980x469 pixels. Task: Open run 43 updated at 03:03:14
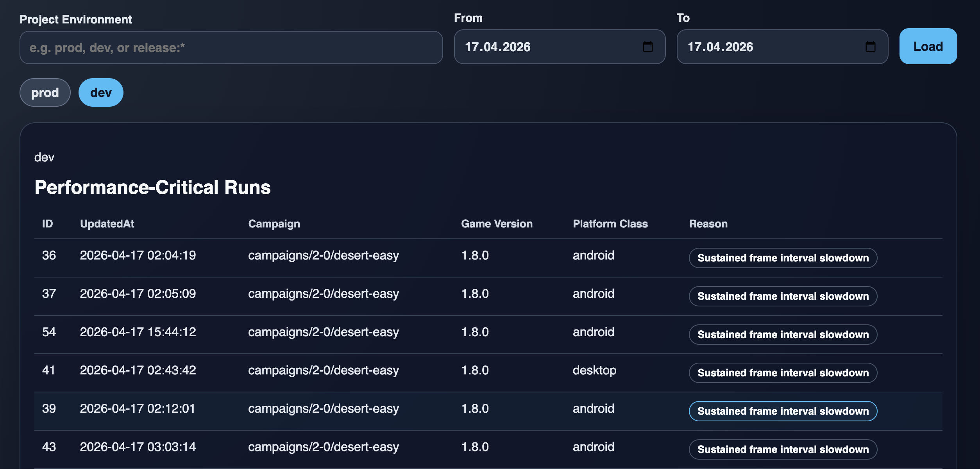[138, 447]
